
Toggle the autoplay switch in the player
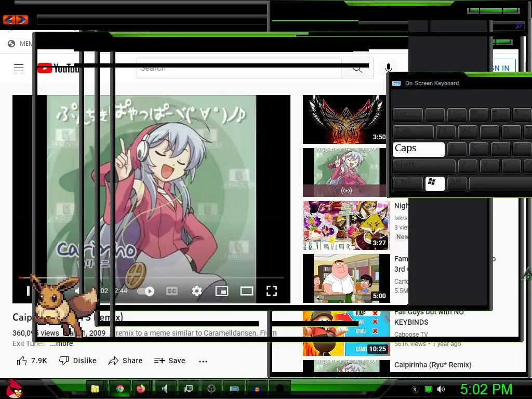click(146, 291)
